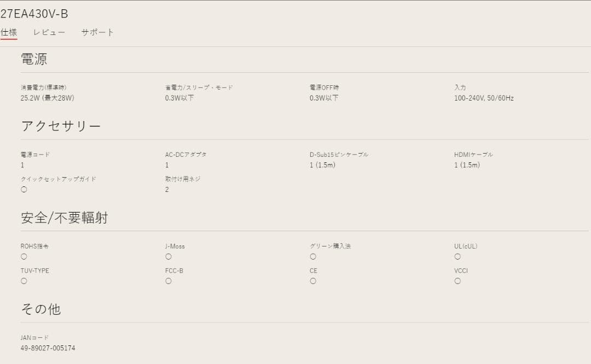This screenshot has height=364, width=591.
Task: Click the TUV-TYPE certification circle
Action: click(24, 280)
